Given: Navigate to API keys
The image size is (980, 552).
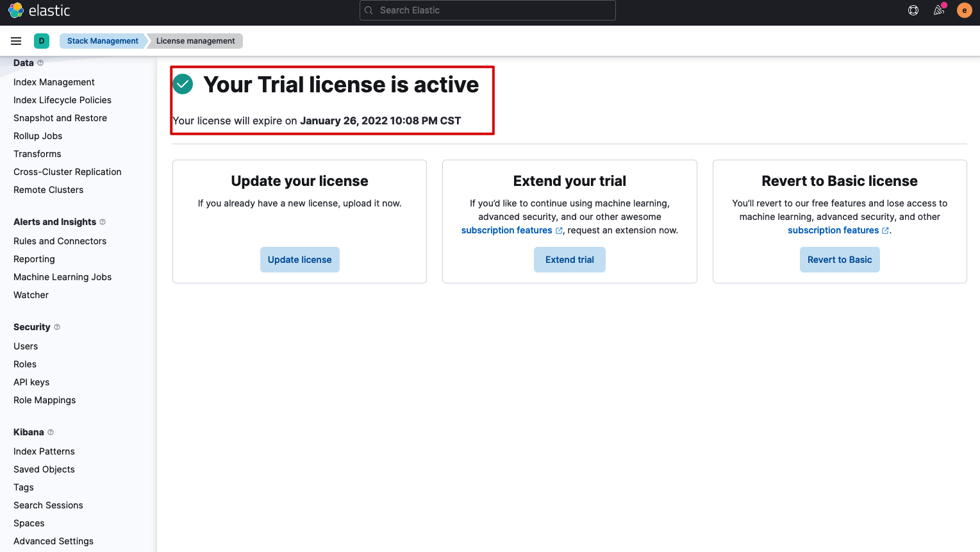Looking at the screenshot, I should [x=31, y=382].
